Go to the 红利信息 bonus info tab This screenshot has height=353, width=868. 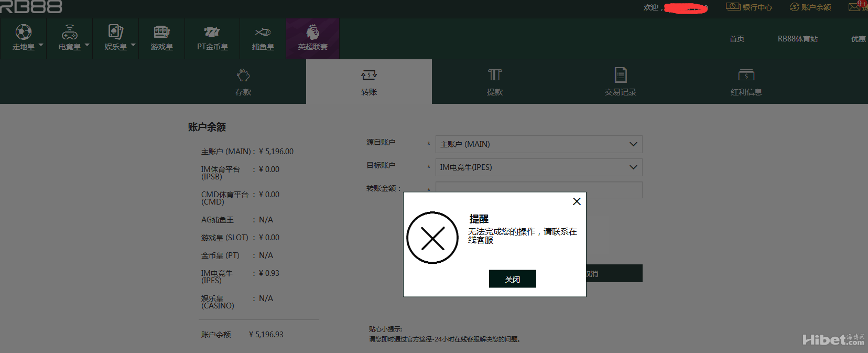746,82
